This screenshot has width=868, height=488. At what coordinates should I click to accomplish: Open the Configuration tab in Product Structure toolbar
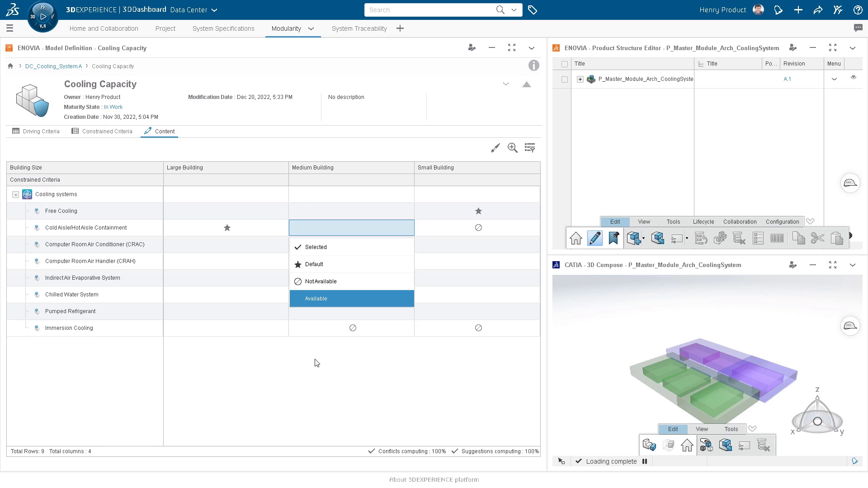pyautogui.click(x=782, y=222)
